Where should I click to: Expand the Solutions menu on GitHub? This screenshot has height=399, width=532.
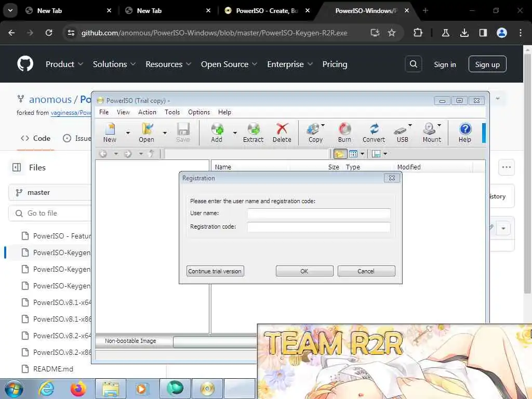tap(114, 64)
